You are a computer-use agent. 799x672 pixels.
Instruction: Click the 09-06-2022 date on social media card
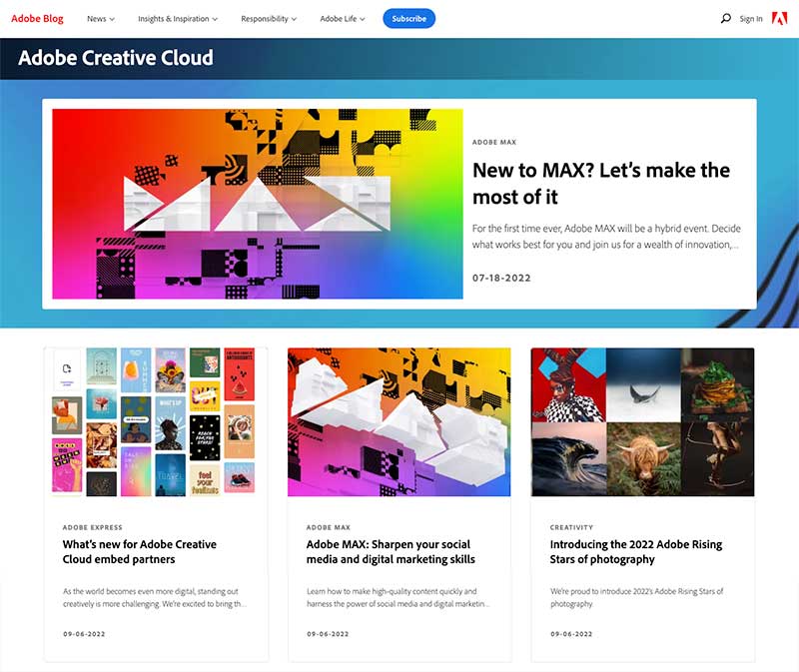328,634
